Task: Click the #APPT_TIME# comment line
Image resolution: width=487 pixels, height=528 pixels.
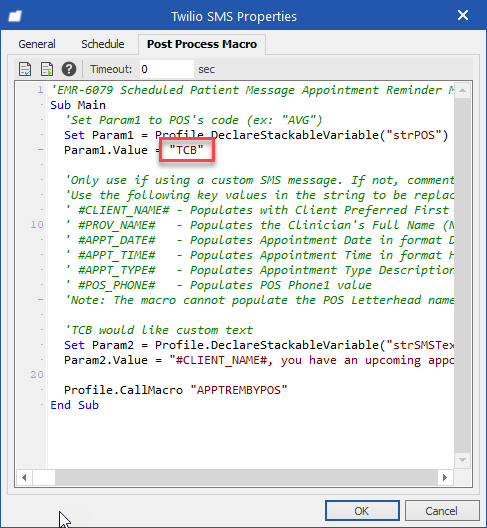Action: pos(259,255)
